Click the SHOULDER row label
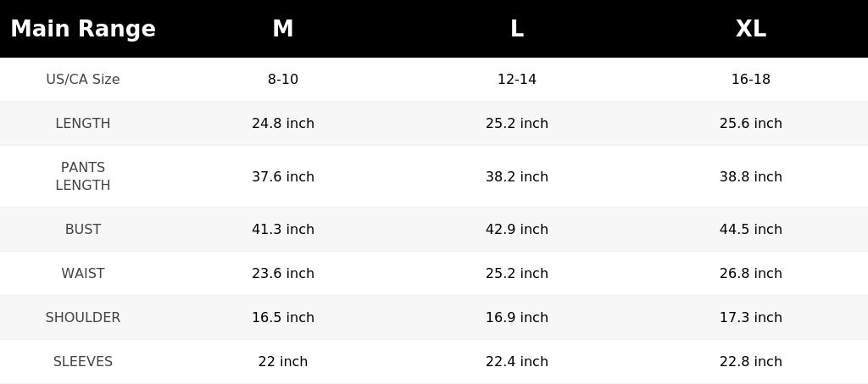The height and width of the screenshot is (384, 868). (83, 318)
